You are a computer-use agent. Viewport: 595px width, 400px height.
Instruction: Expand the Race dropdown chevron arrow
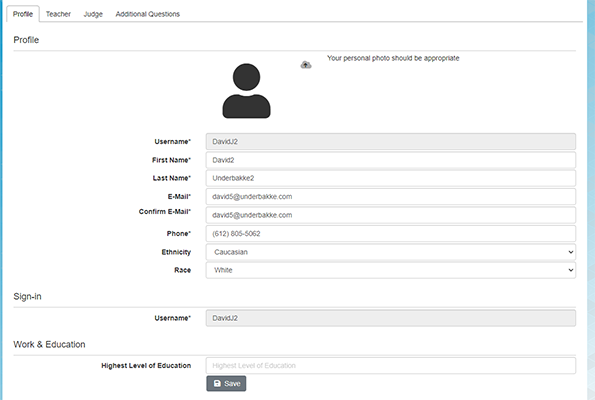(x=570, y=270)
